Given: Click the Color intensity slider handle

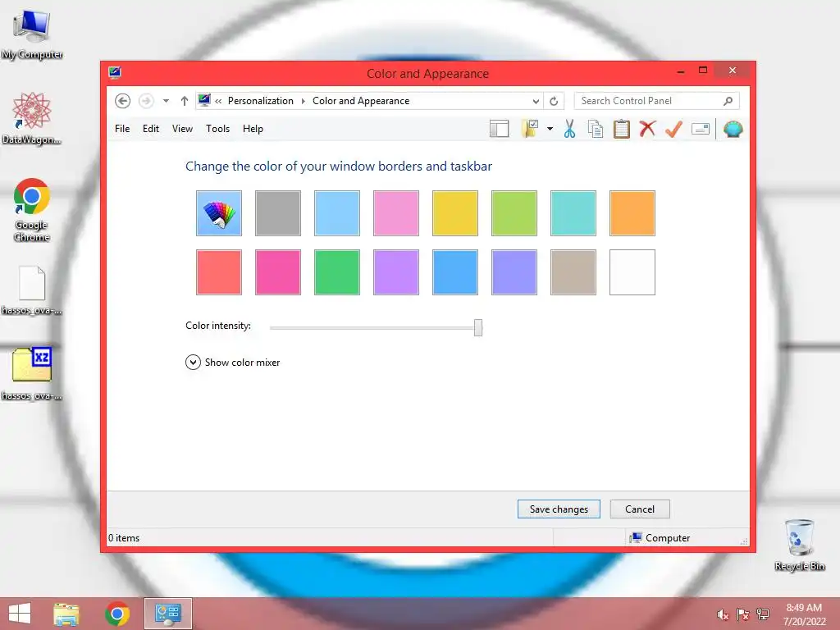Looking at the screenshot, I should pos(478,327).
